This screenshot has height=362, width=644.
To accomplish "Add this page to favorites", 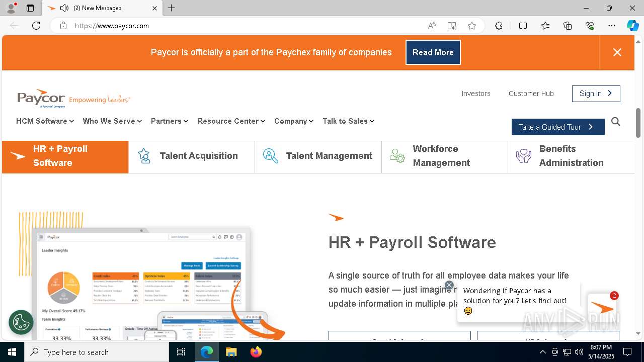I will tap(472, 26).
